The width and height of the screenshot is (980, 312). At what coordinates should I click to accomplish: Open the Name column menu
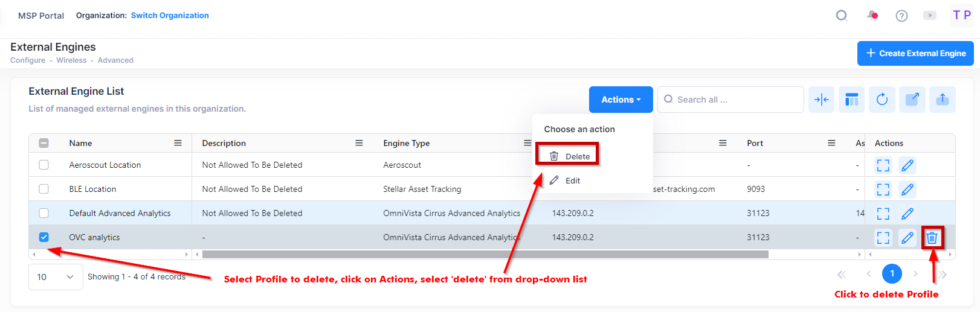point(178,143)
